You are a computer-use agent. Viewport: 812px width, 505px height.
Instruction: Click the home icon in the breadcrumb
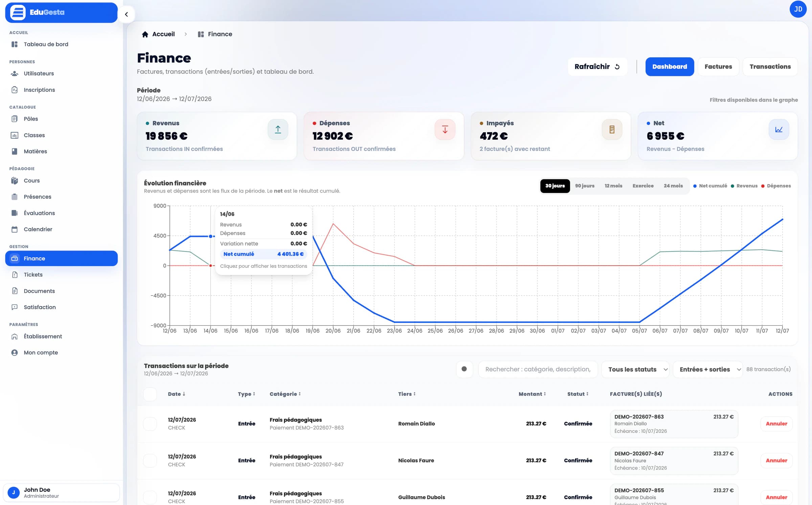pos(145,34)
